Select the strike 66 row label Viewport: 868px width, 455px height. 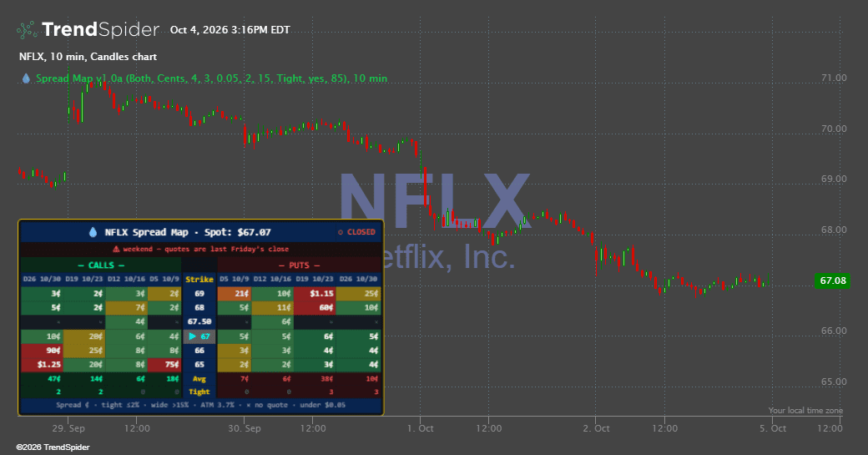199,351
